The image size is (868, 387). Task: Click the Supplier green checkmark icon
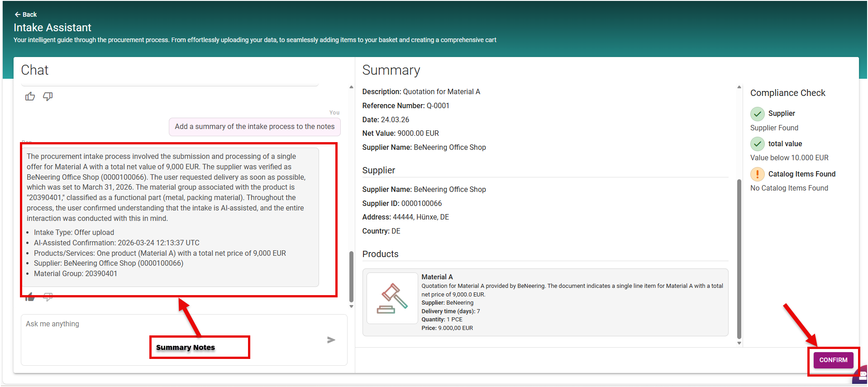[x=757, y=114]
